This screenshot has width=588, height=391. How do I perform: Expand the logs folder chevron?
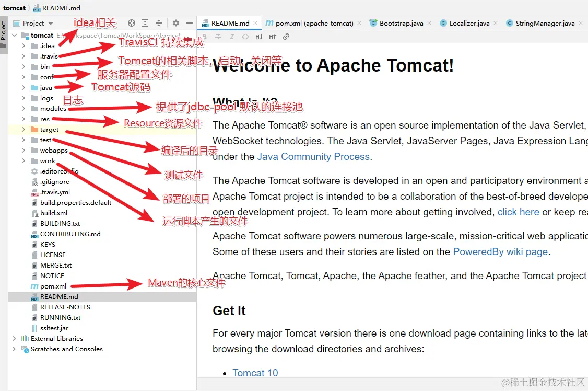point(23,98)
